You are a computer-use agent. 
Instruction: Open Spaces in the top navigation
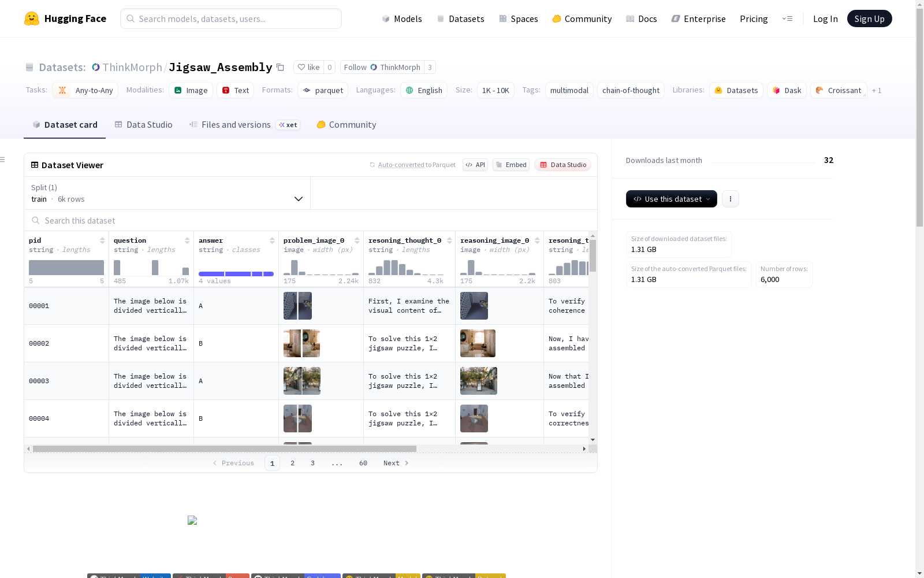[519, 18]
